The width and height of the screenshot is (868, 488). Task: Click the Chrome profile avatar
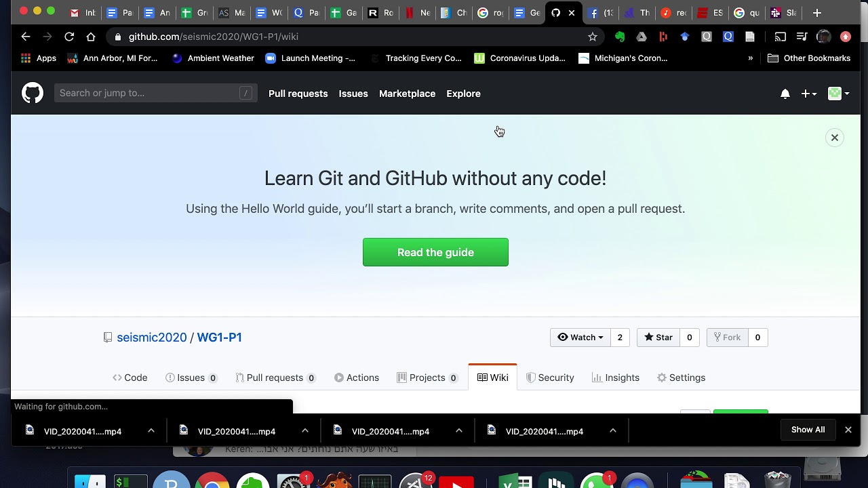coord(824,37)
